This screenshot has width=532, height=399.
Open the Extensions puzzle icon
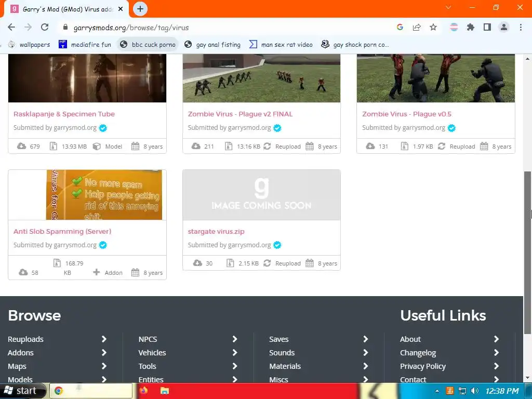(470, 27)
